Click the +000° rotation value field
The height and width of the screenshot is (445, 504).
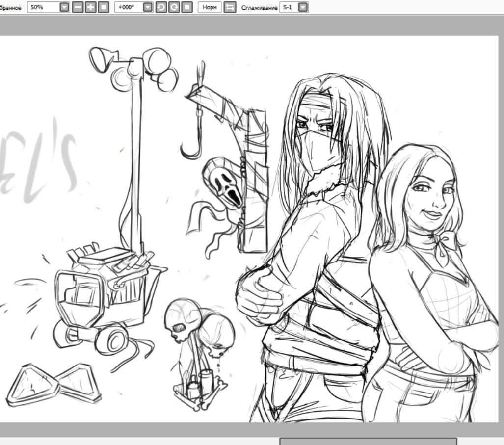129,7
